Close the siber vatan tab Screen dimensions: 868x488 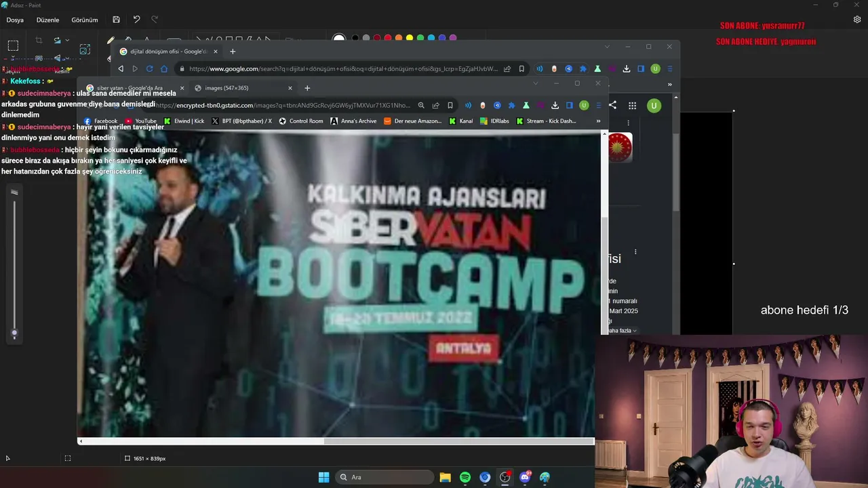point(182,88)
